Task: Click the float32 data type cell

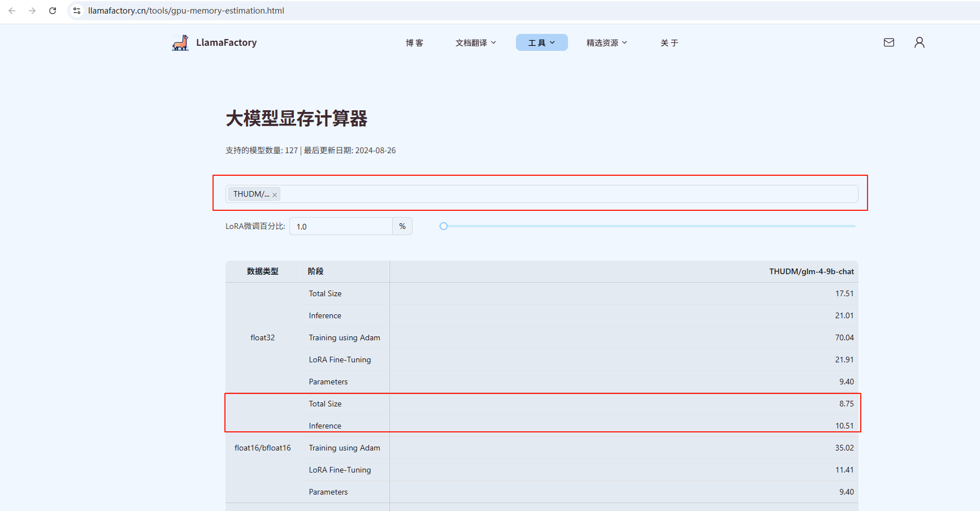Action: click(263, 337)
